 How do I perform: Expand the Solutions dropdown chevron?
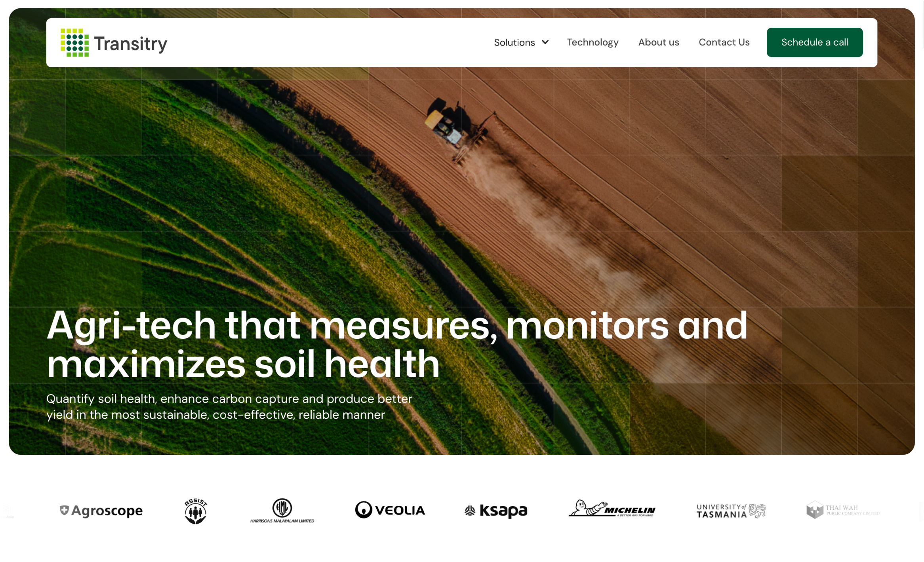tap(545, 42)
